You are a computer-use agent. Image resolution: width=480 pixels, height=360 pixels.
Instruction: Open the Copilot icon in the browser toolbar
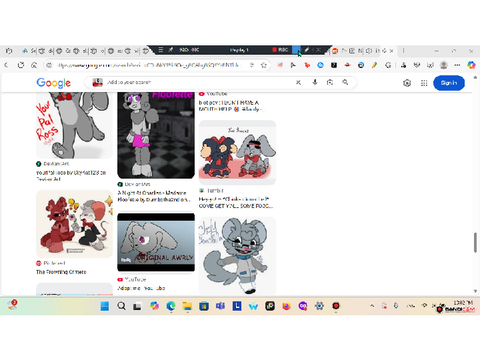[x=471, y=65]
